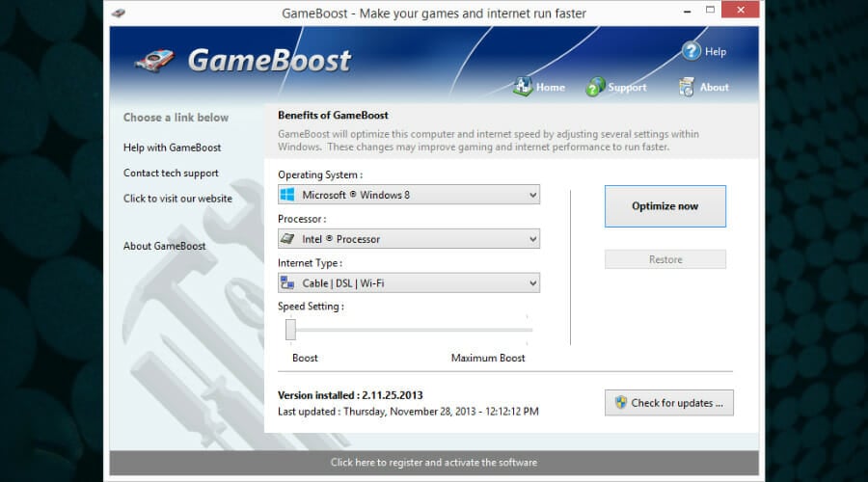Open the Internet Type dropdown arrow
This screenshot has width=868, height=482.
coord(532,282)
